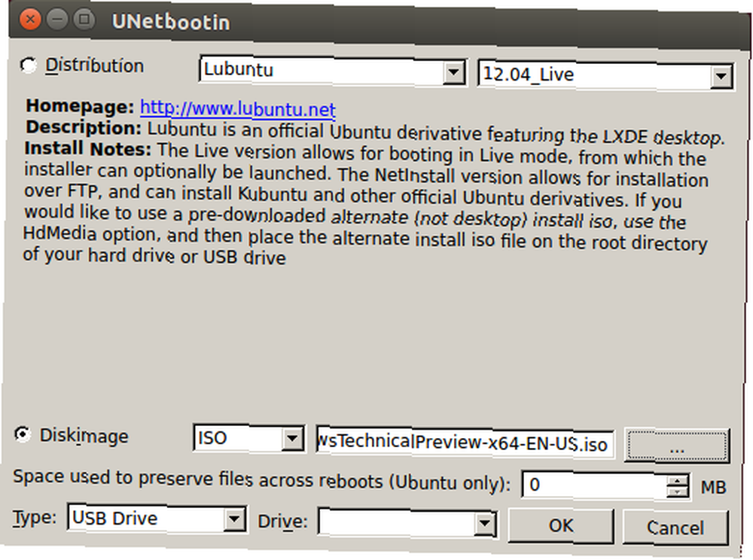Maximize the UNetbootin window

click(84, 20)
